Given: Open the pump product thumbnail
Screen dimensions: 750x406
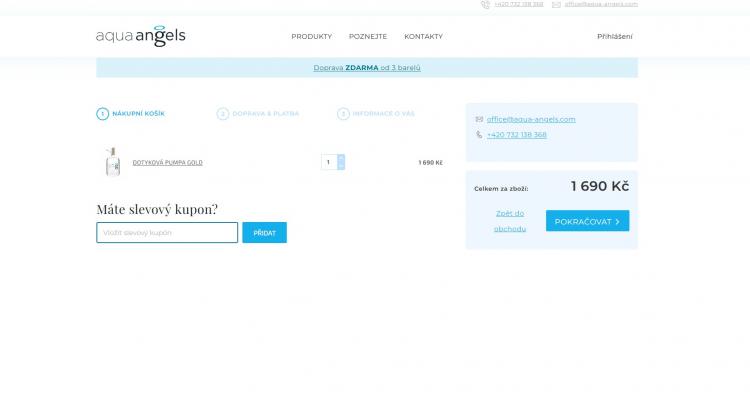Looking at the screenshot, I should point(113,162).
